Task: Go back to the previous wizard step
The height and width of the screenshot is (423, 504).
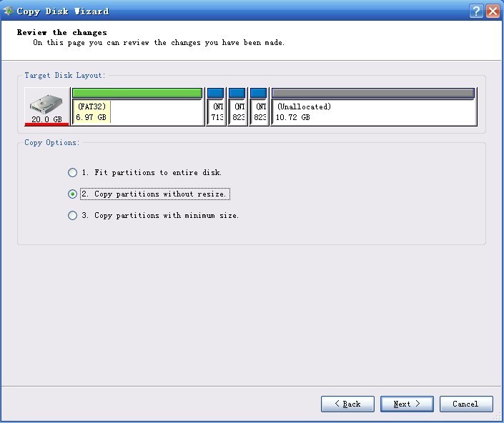Action: pyautogui.click(x=347, y=404)
